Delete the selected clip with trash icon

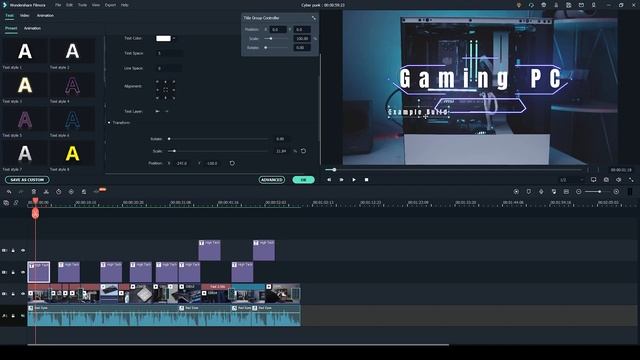[x=34, y=191]
